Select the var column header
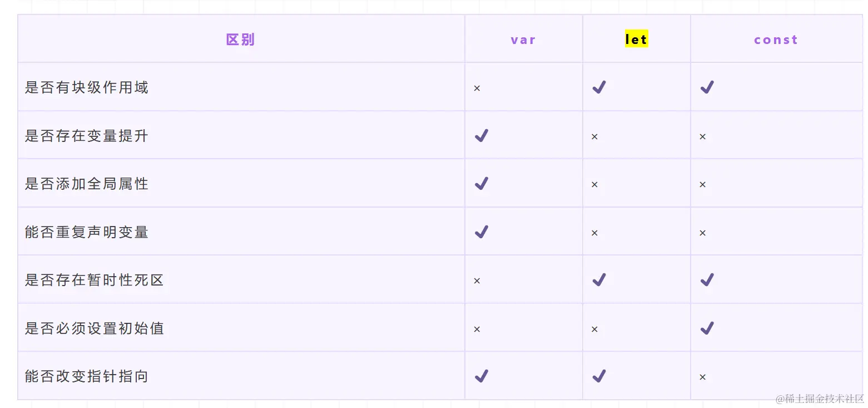Viewport: 868px width, 408px height. click(523, 40)
